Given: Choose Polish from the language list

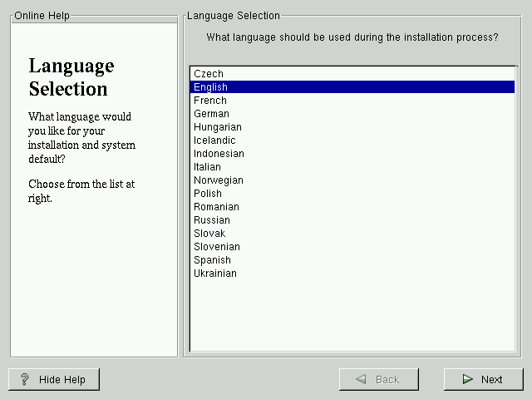Looking at the screenshot, I should pyautogui.click(x=208, y=194).
